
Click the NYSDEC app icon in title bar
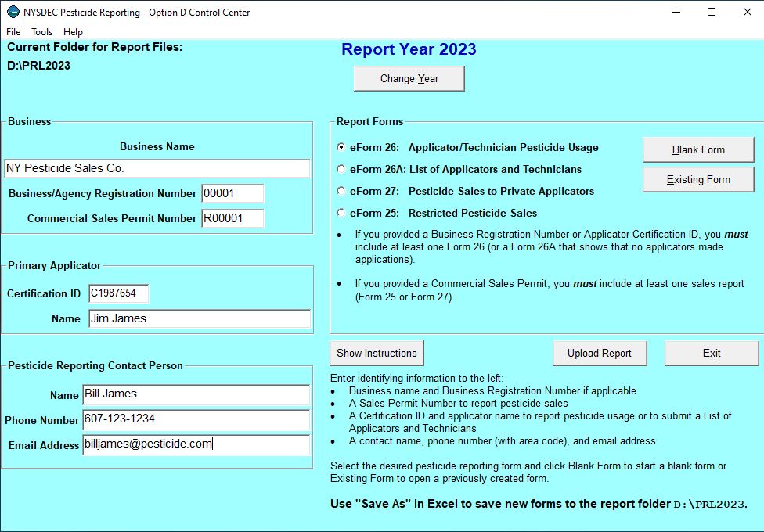[x=13, y=13]
